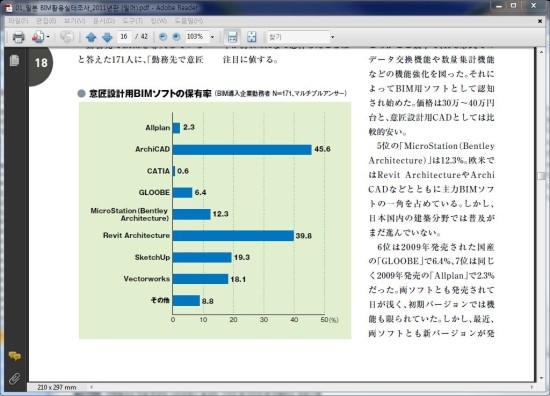Image resolution: width=550 pixels, height=396 pixels.
Task: Click the vertical scrollbar thumb
Action: 542,176
